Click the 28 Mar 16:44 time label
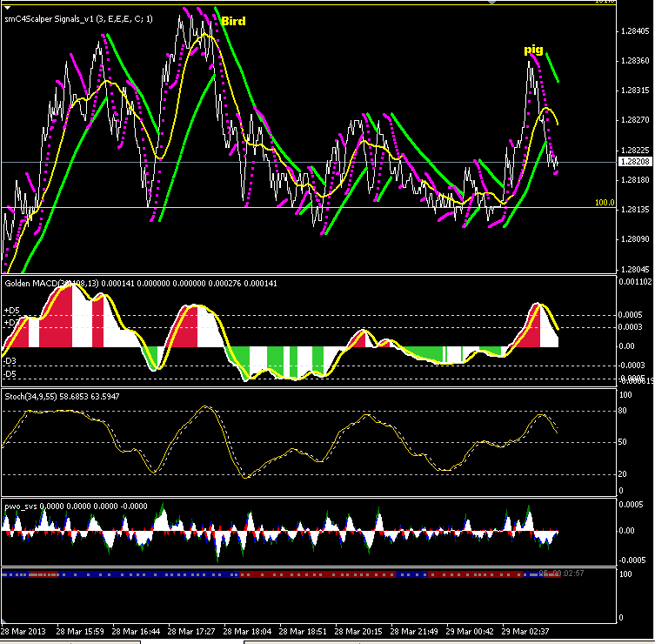The height and width of the screenshot is (644, 655). [x=136, y=632]
